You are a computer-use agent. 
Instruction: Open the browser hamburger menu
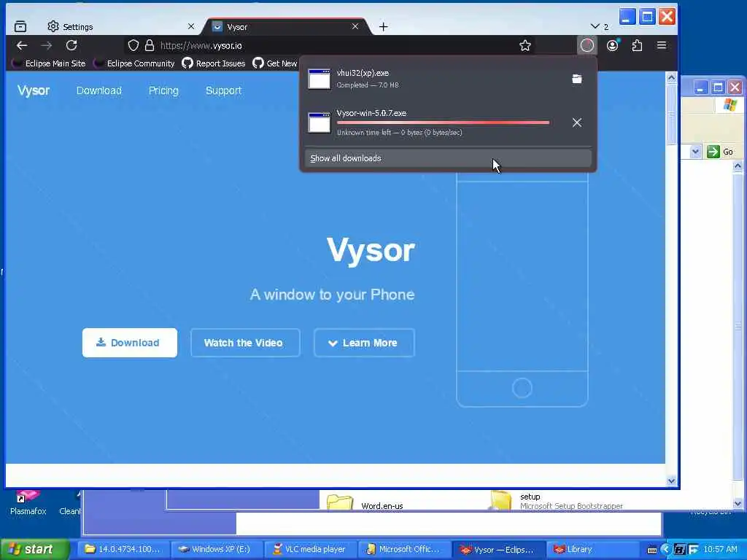tap(662, 45)
